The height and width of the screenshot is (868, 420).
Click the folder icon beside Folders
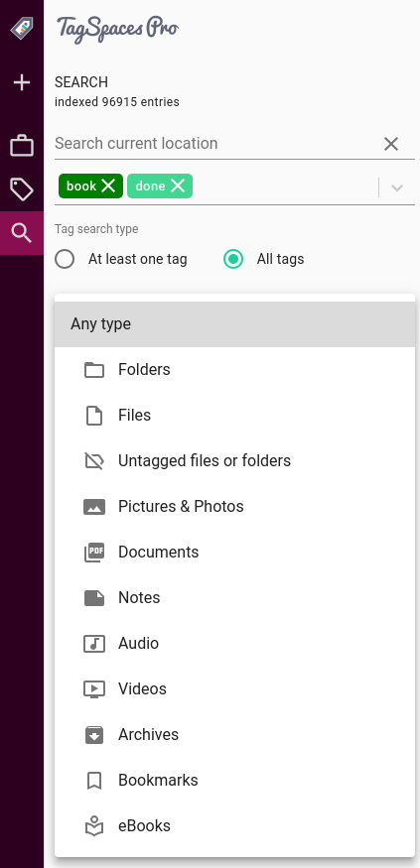coord(94,370)
